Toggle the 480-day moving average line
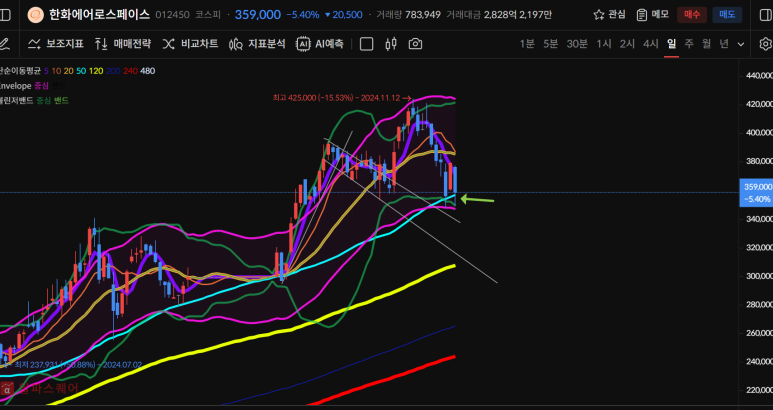 pos(147,71)
